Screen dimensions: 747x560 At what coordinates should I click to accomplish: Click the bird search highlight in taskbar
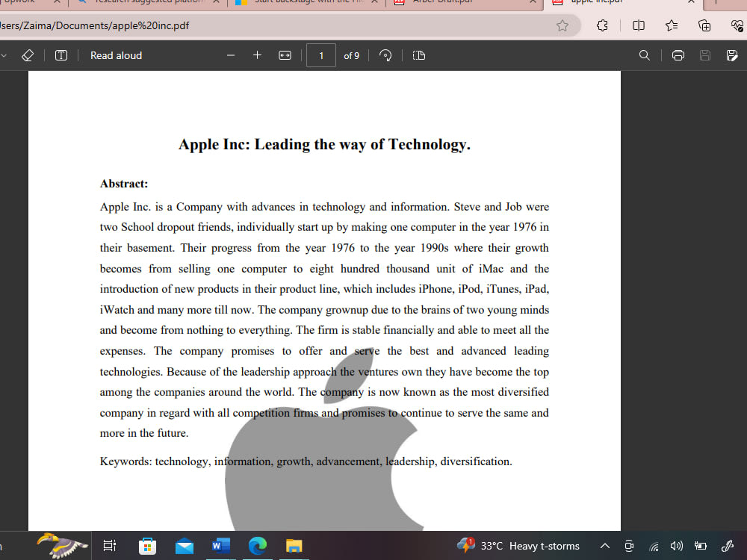(62, 546)
